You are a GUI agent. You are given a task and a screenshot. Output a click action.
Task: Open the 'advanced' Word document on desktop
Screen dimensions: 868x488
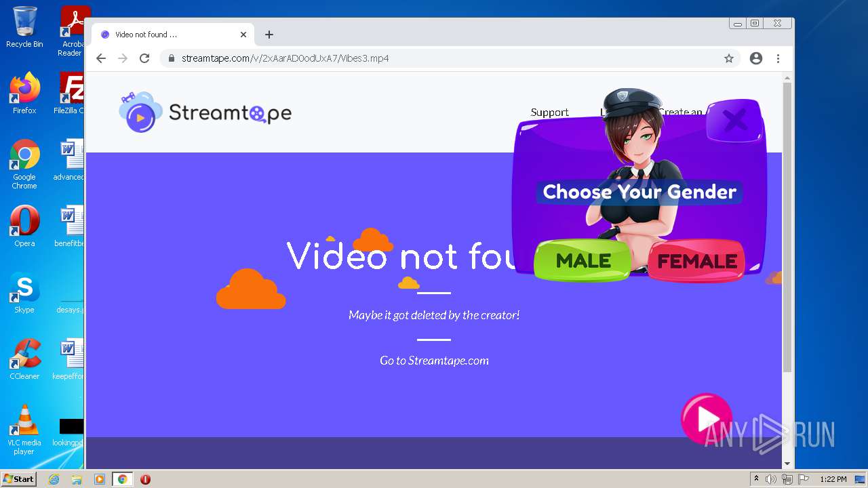pyautogui.click(x=71, y=160)
